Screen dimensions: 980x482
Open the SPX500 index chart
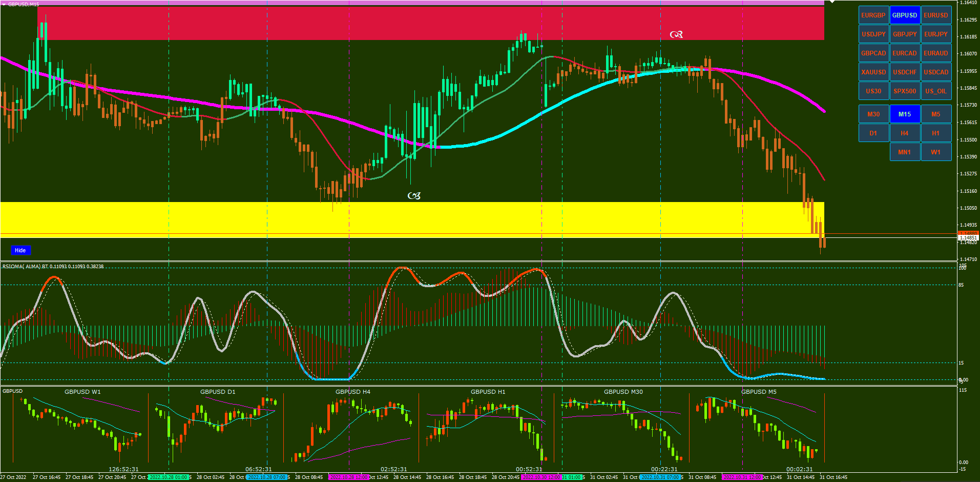tap(905, 91)
